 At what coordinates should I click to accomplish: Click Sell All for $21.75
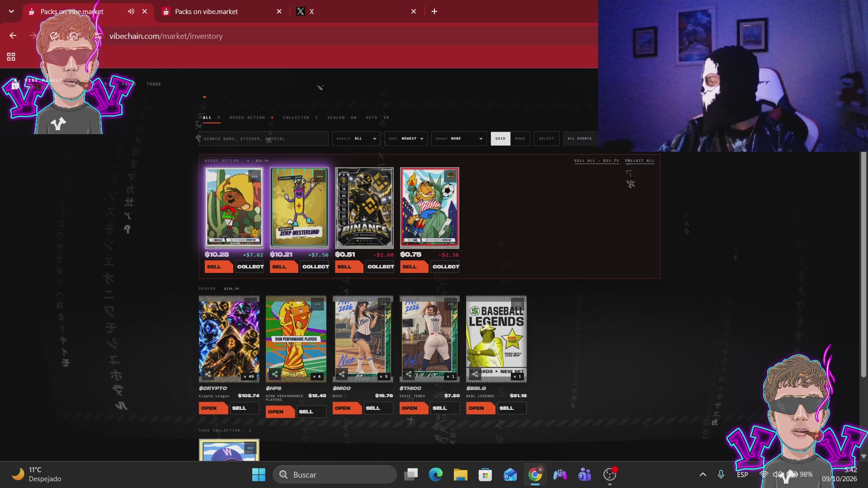596,161
